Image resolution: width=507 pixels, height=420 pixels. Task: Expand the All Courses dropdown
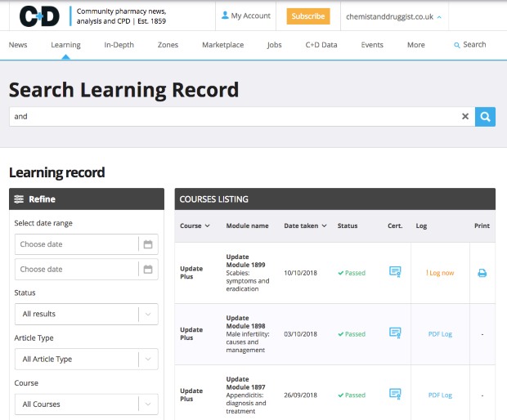87,404
